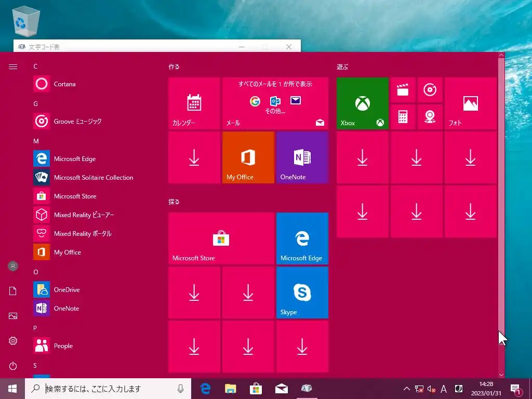
Task: Click the taskbar search box
Action: tap(108, 389)
